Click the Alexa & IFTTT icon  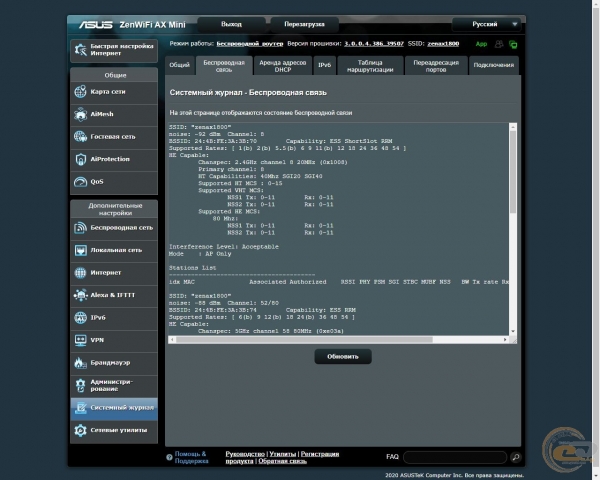tap(80, 295)
